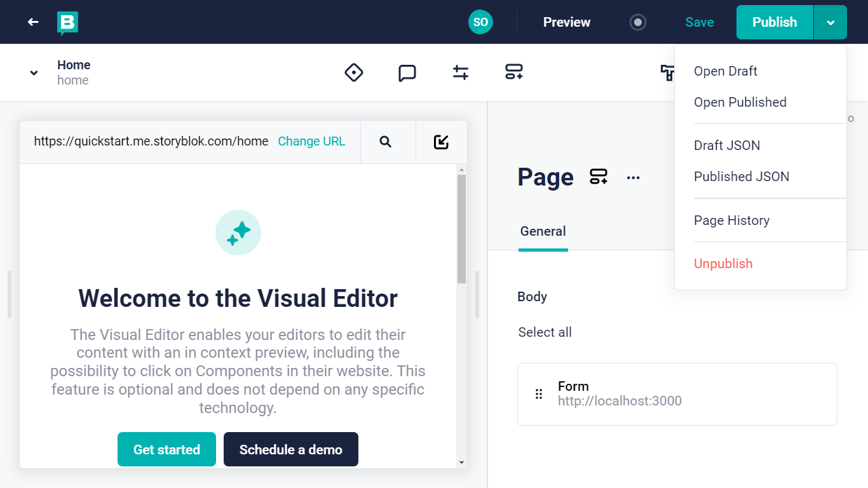Click Select all under Body

[x=545, y=332]
